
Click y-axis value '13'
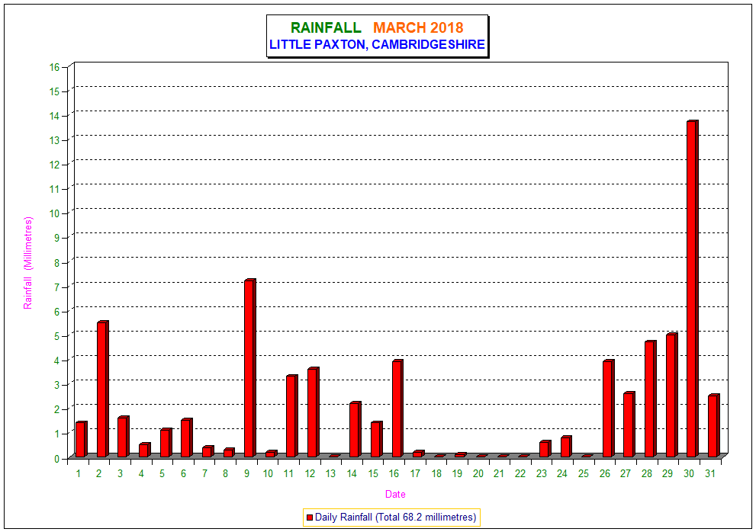[54, 140]
